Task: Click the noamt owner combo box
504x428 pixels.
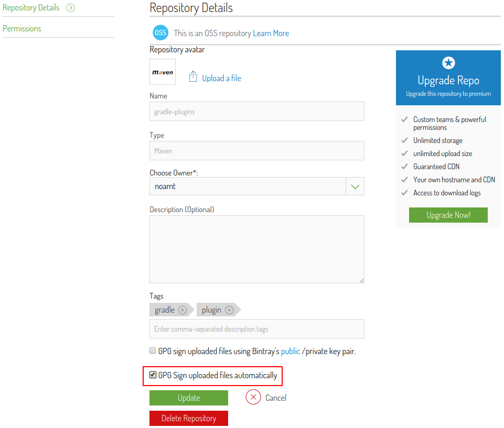Action: 248,186
